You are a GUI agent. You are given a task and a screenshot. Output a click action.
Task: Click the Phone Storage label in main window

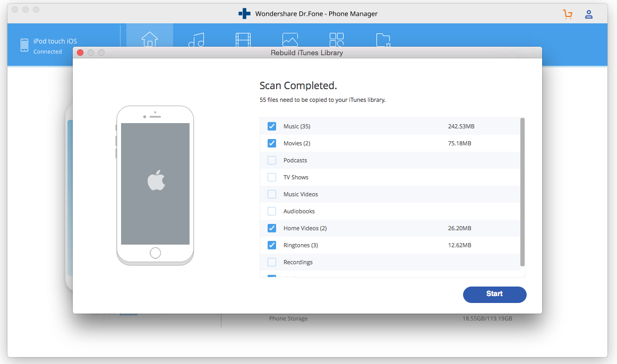288,318
